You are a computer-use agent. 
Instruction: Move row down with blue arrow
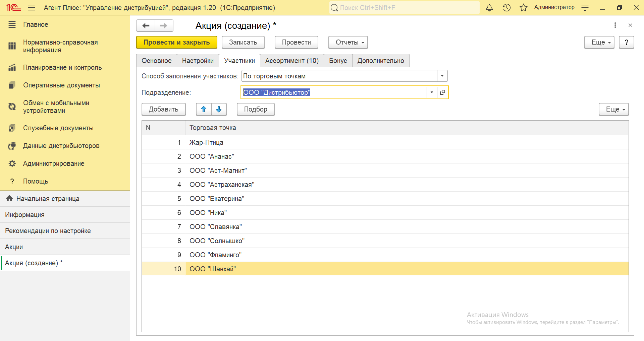click(219, 109)
